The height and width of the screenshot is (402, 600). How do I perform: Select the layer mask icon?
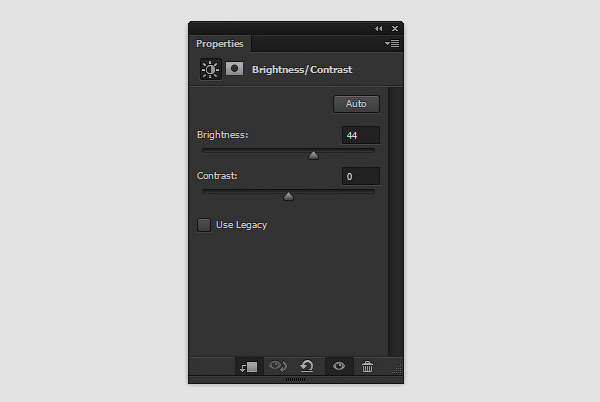tap(234, 69)
